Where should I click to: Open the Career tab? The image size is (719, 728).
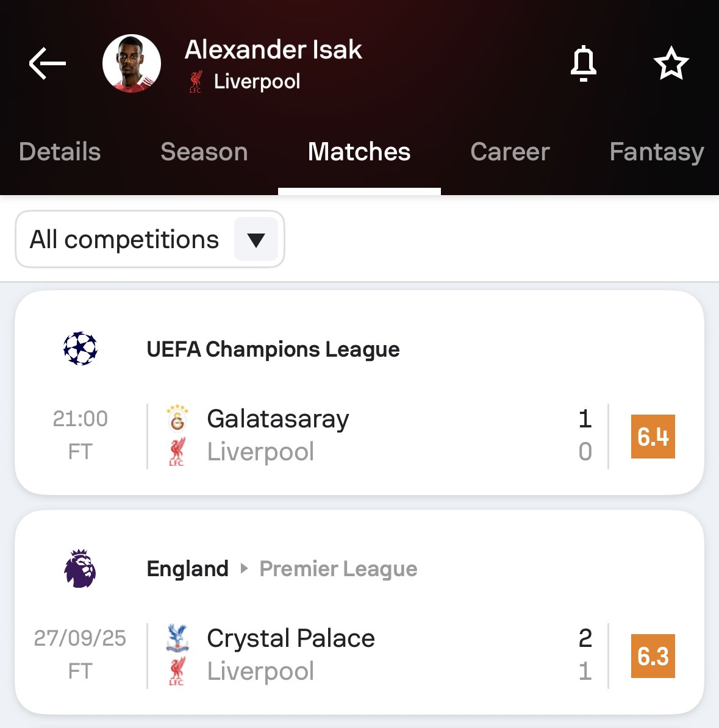510,152
